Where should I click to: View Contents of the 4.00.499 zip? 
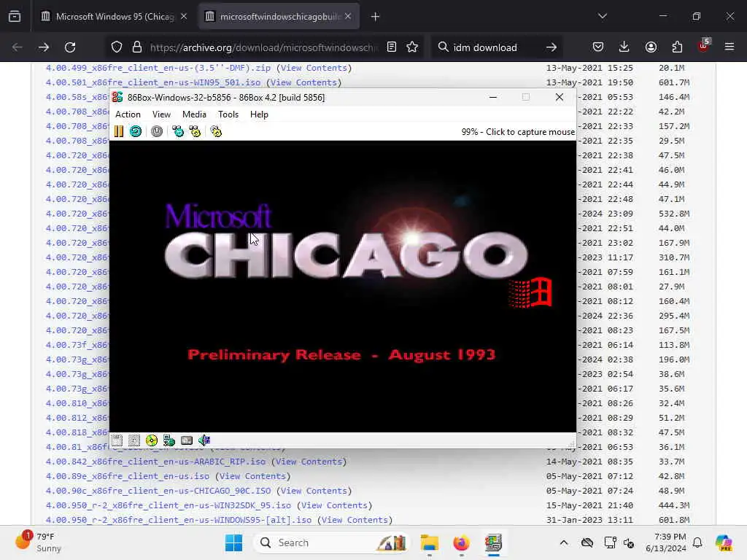(x=314, y=68)
